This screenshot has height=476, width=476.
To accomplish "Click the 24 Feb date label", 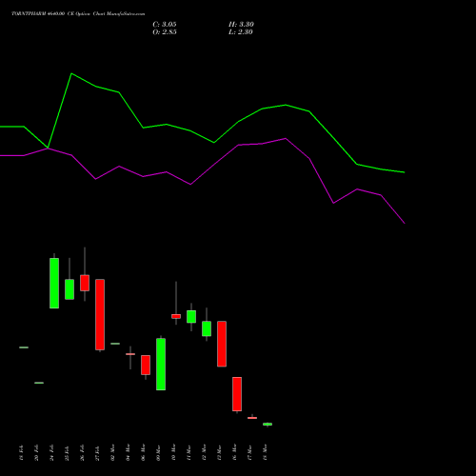I will pyautogui.click(x=51, y=452).
